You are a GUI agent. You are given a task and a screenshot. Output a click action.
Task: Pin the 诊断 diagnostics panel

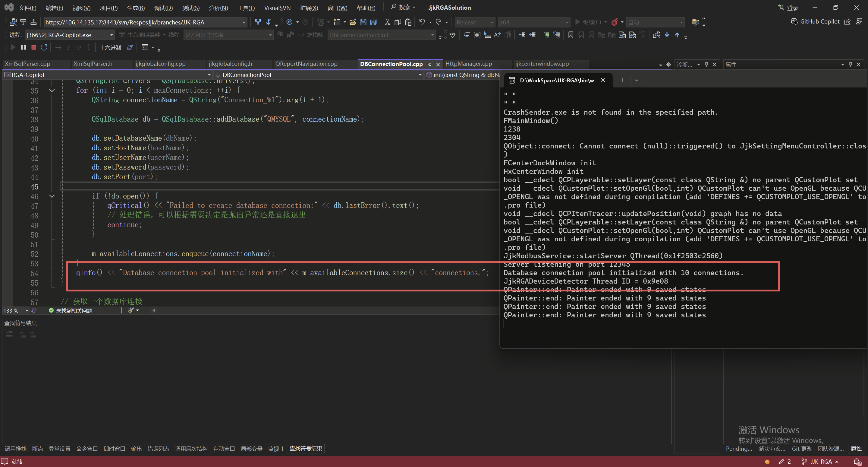click(x=706, y=64)
